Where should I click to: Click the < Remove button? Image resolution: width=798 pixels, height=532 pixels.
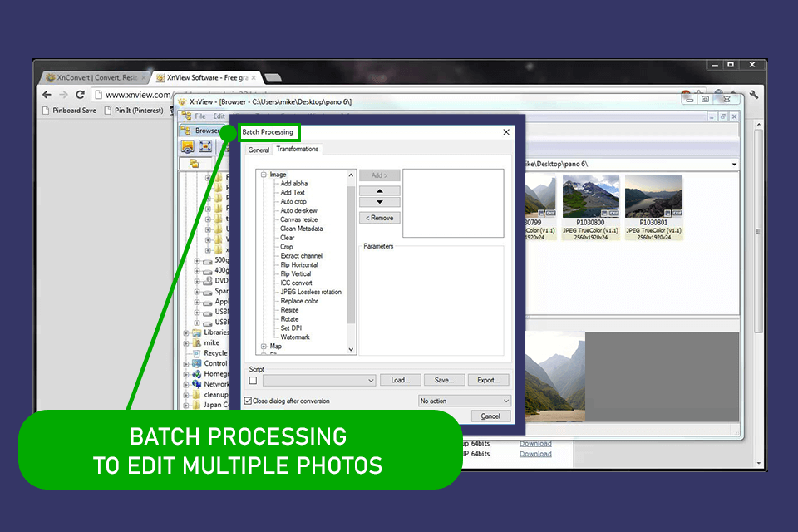click(x=380, y=218)
